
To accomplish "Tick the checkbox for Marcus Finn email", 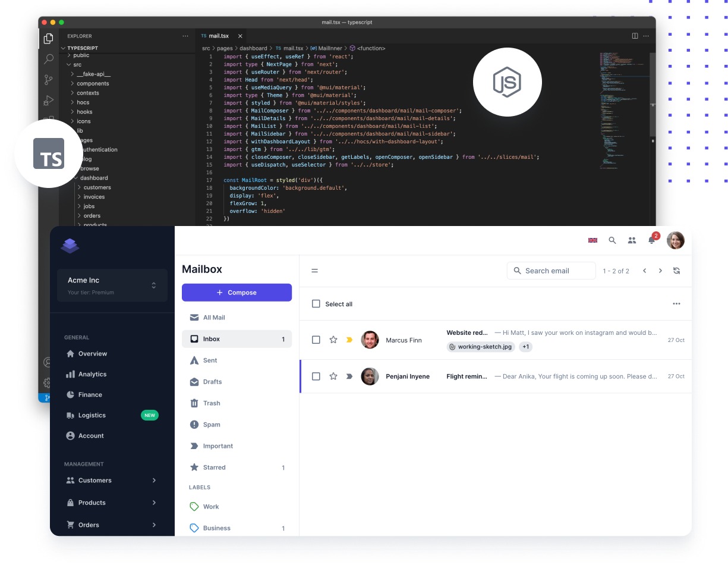I will pyautogui.click(x=316, y=340).
